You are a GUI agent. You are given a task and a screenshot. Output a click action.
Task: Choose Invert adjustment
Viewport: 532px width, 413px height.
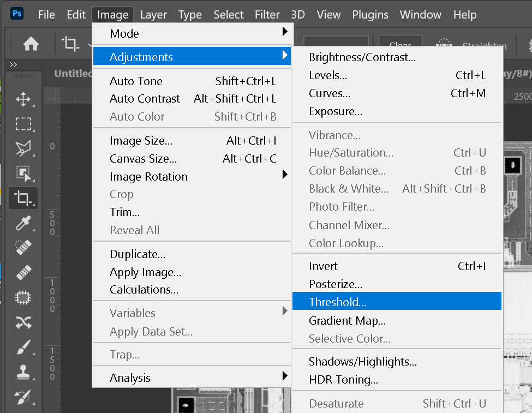397,266
